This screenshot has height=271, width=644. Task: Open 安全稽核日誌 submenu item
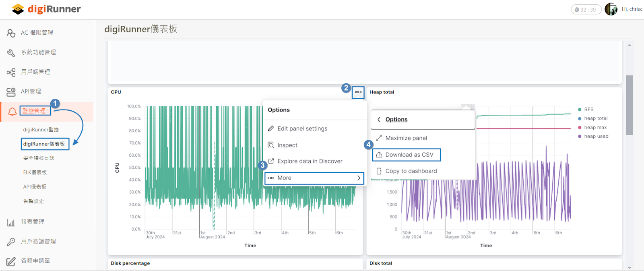(x=39, y=158)
